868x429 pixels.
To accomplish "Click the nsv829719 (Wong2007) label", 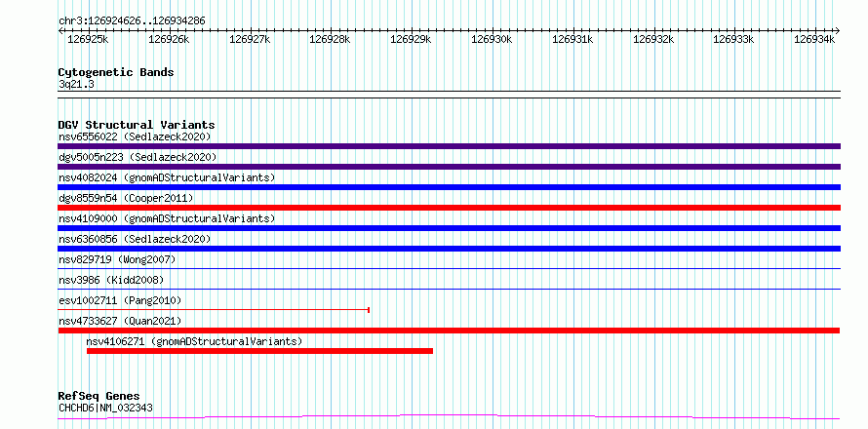I will (x=117, y=259).
